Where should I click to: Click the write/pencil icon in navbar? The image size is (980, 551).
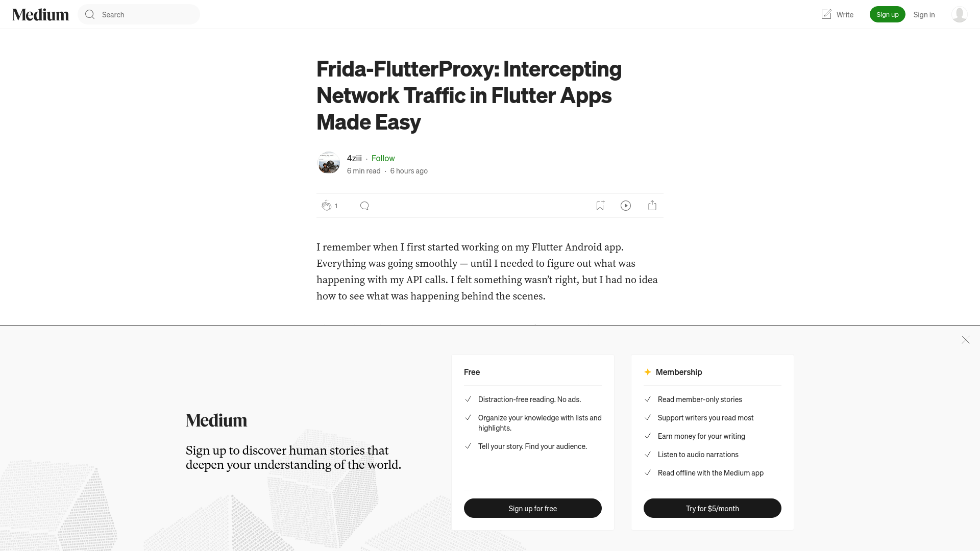coord(826,14)
